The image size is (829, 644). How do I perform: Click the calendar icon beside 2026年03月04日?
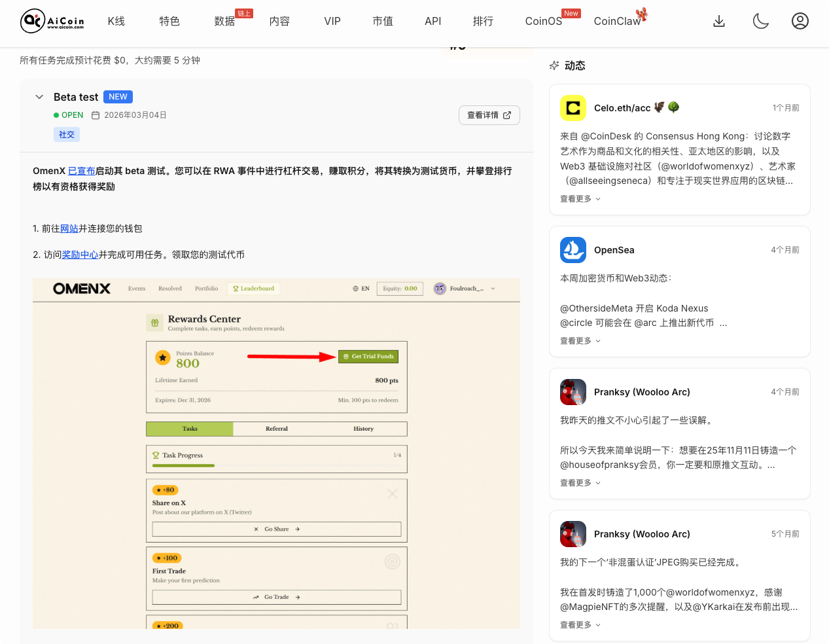pos(96,115)
